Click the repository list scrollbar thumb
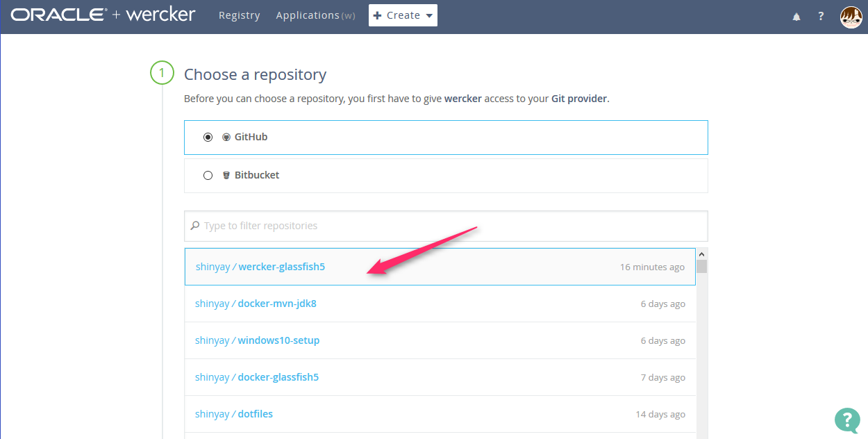This screenshot has height=439, width=868. point(701,267)
